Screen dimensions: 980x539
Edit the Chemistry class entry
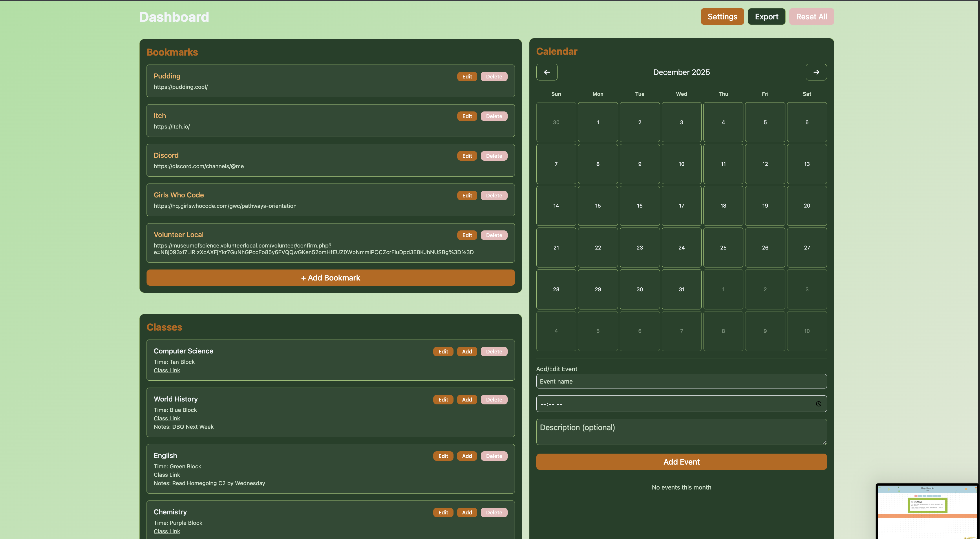443,512
